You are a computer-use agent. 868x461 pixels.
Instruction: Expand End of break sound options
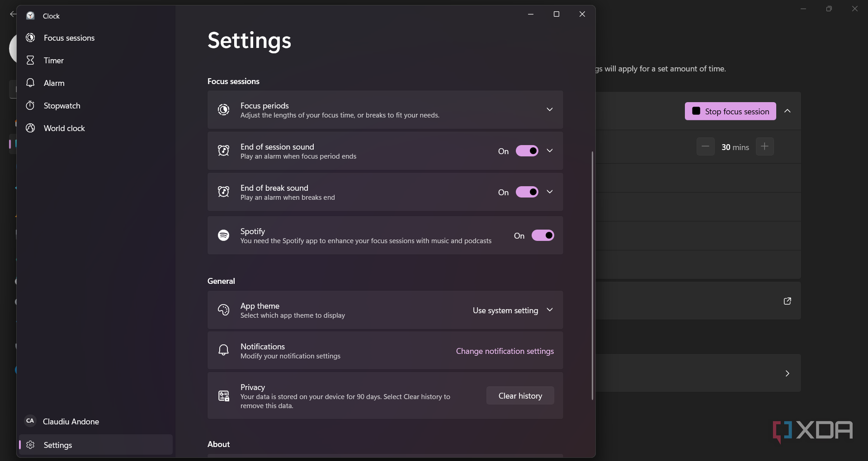pos(550,192)
